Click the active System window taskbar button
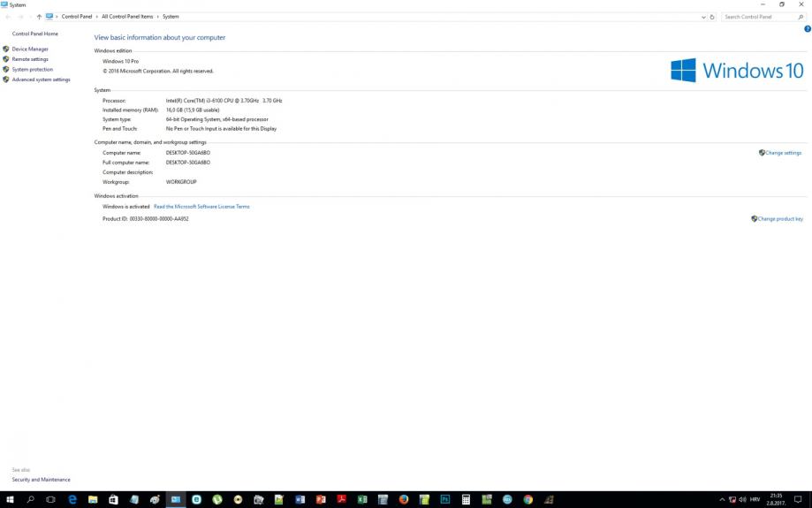This screenshot has width=812, height=508. [176, 500]
